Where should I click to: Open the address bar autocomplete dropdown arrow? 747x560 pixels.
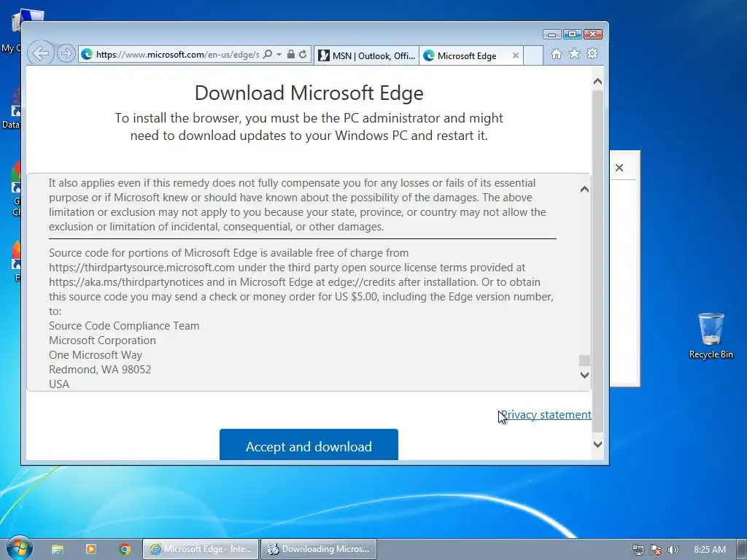pyautogui.click(x=279, y=54)
